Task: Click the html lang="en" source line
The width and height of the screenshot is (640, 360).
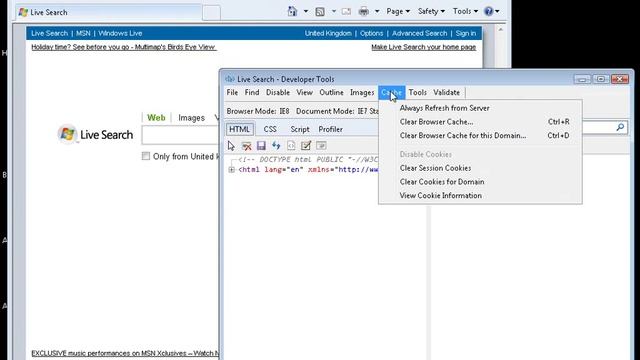Action: click(309, 170)
